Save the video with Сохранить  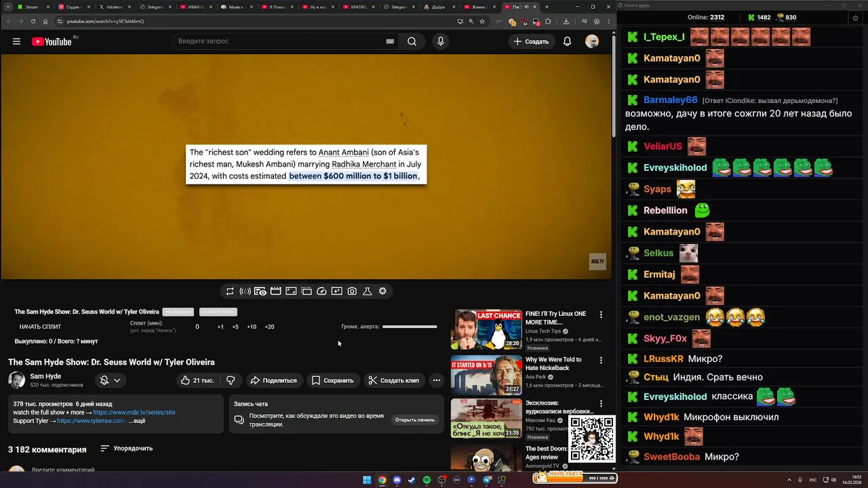pyautogui.click(x=332, y=380)
